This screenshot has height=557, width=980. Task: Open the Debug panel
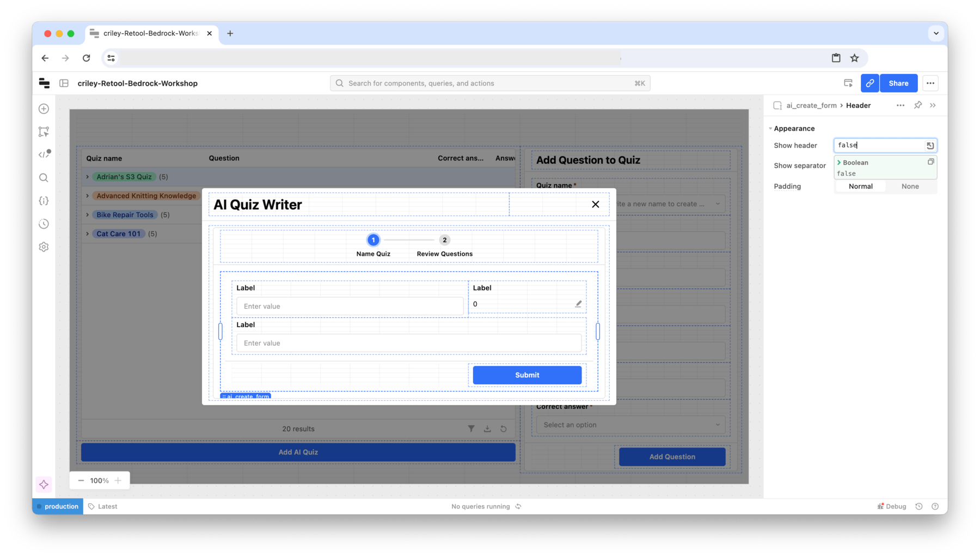[x=892, y=506]
